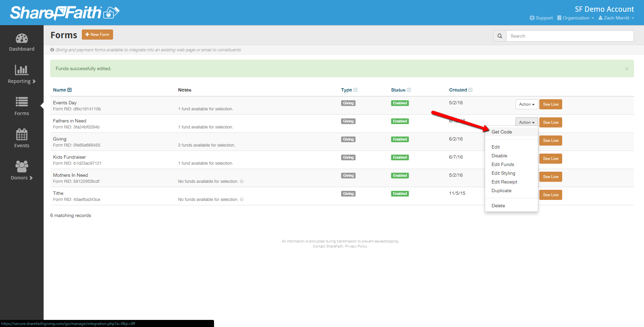Viewport: 644px width, 327px height.
Task: Toggle Enabled status on Kids Fundraiser
Action: [x=399, y=157]
